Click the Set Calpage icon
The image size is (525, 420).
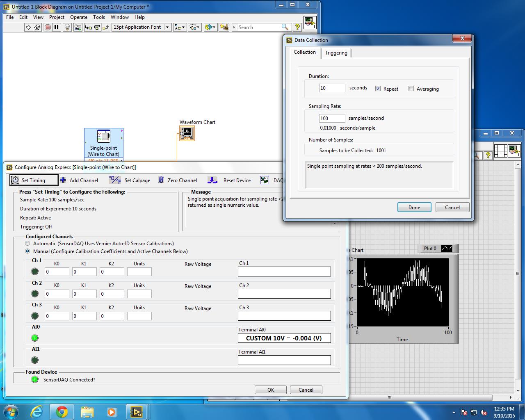(x=115, y=180)
